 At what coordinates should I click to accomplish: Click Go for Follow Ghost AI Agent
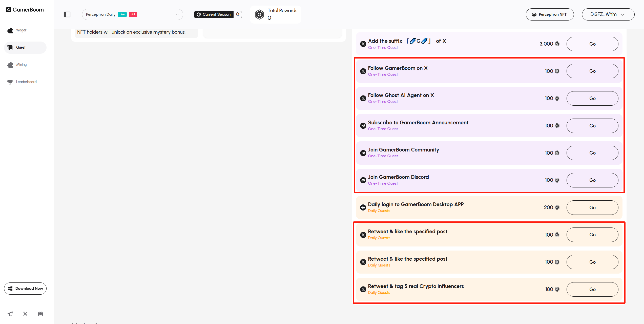[x=592, y=98]
